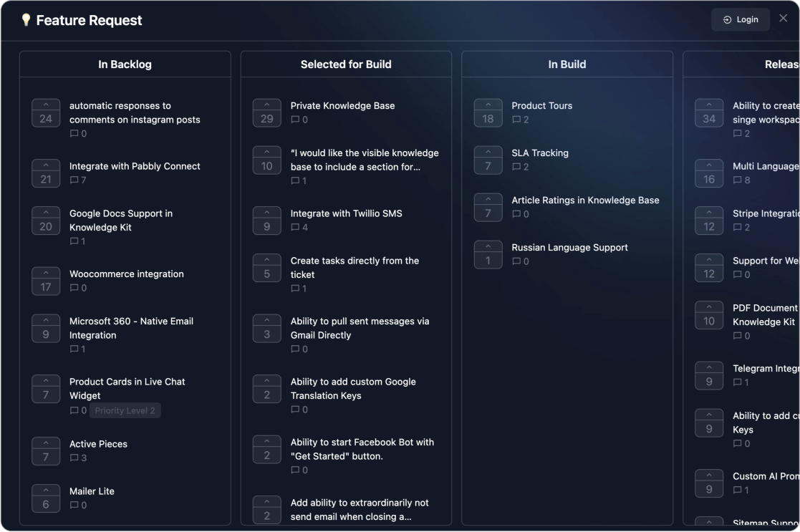This screenshot has width=800, height=532.
Task: Select the In Backlog column header
Action: [x=125, y=64]
